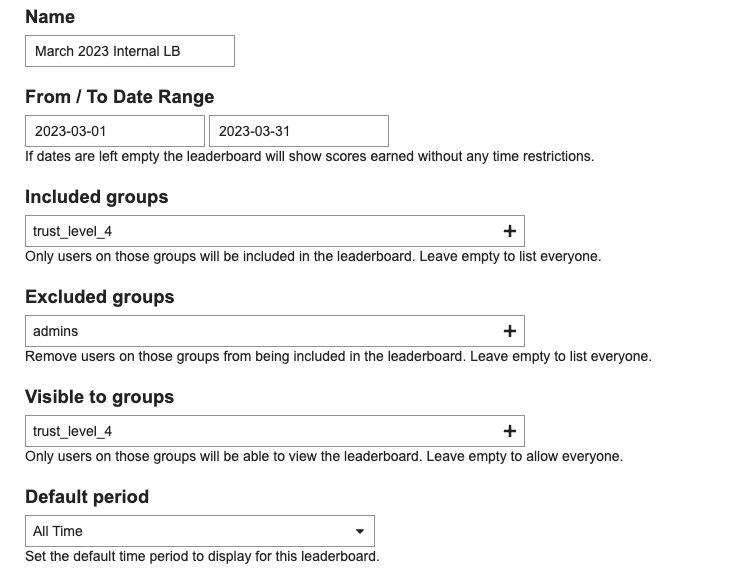Screen dimensions: 755x572
Task: Click the Name heading label
Action: click(x=50, y=17)
